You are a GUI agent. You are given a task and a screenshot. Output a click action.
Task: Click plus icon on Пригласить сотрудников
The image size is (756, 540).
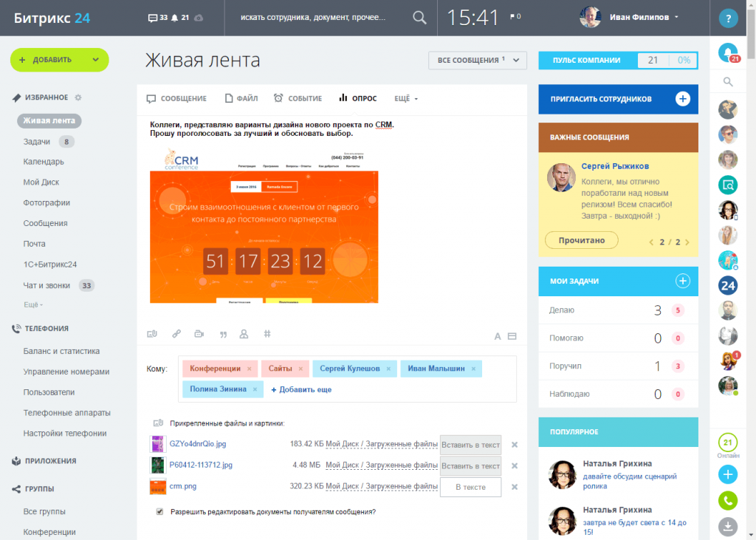(682, 99)
